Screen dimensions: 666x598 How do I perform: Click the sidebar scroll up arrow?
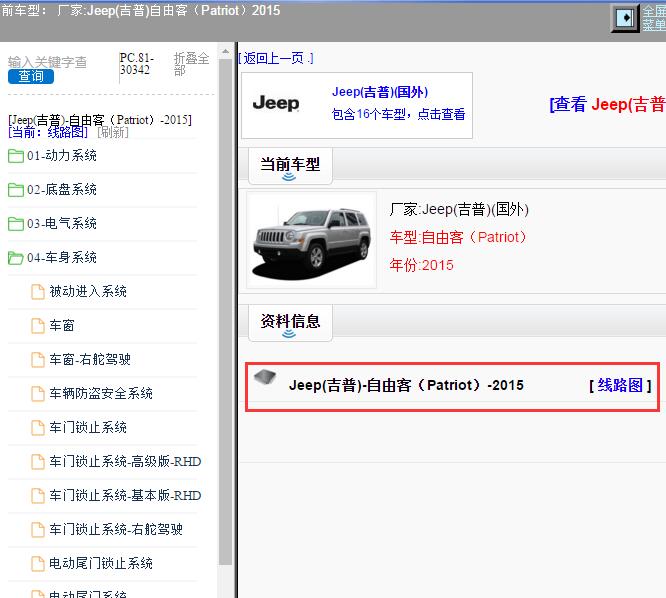(x=226, y=52)
